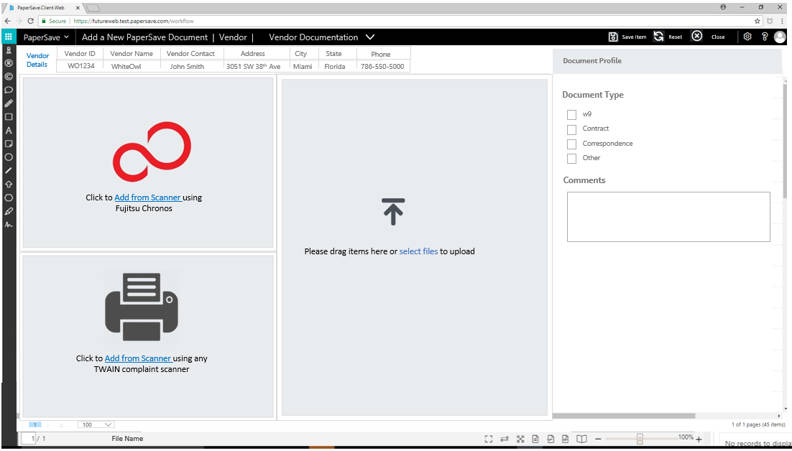Check the Contract document type

pyautogui.click(x=572, y=130)
